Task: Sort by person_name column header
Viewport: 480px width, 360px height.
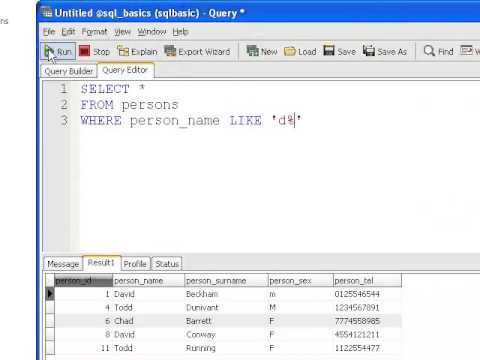Action: 149,281
